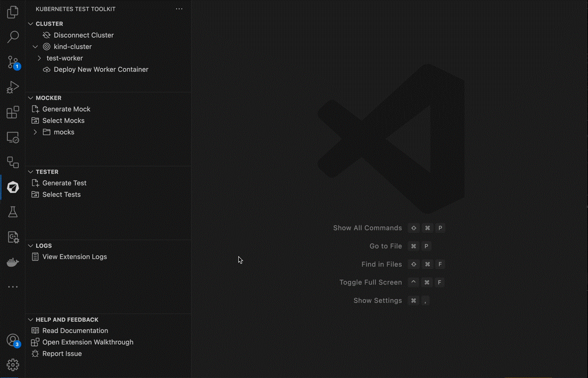The width and height of the screenshot is (588, 378).
Task: Open the Remote Explorer icon
Action: click(13, 138)
